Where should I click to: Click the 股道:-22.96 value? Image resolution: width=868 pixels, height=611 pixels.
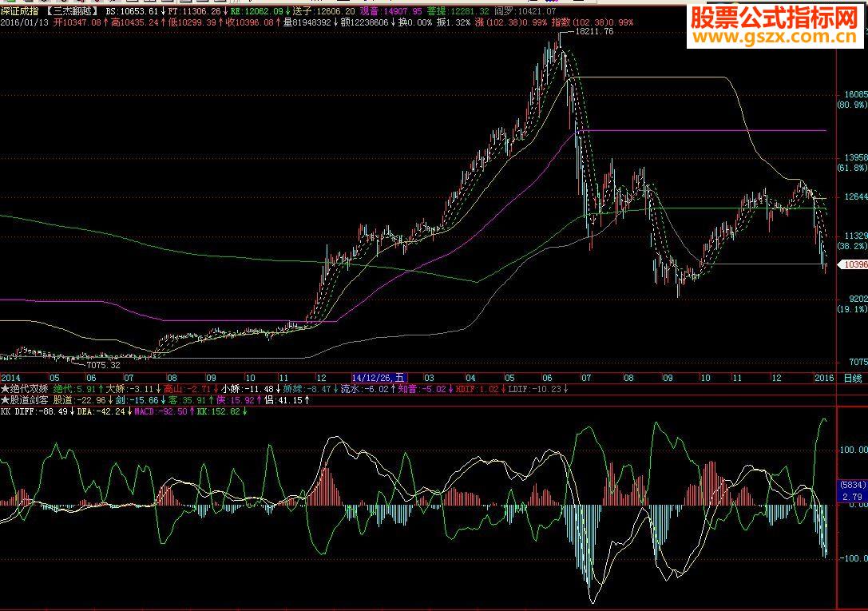click(x=79, y=400)
